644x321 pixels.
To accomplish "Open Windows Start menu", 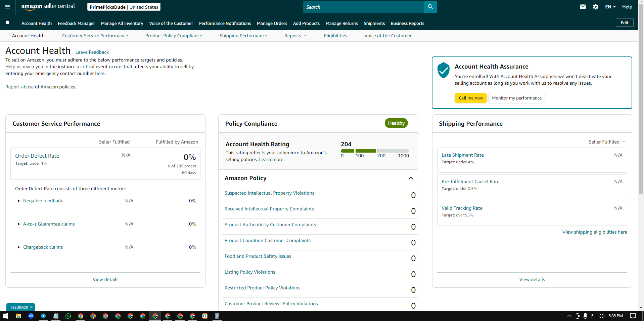I will pyautogui.click(x=5, y=316).
